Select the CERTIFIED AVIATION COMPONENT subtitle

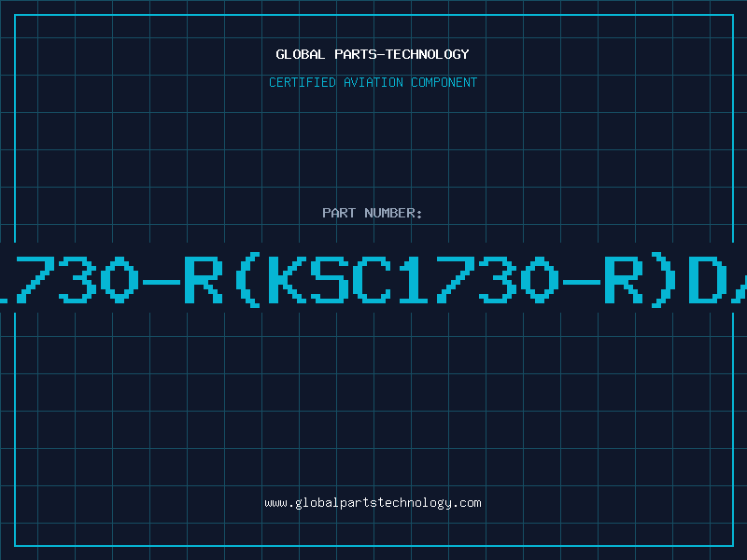coord(373,82)
